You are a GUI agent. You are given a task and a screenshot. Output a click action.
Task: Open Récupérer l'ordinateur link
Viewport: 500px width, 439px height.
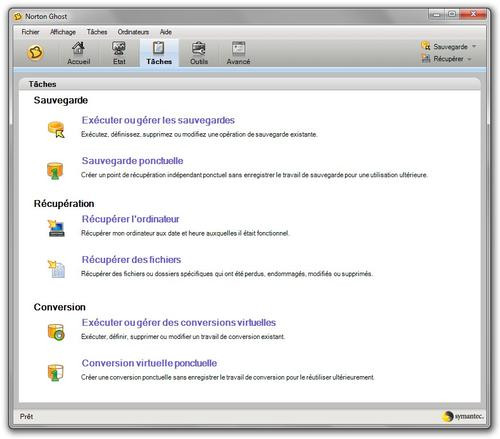[130, 219]
